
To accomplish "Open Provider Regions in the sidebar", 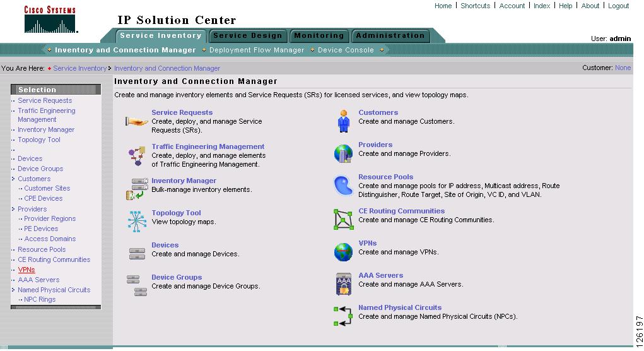I will point(50,218).
